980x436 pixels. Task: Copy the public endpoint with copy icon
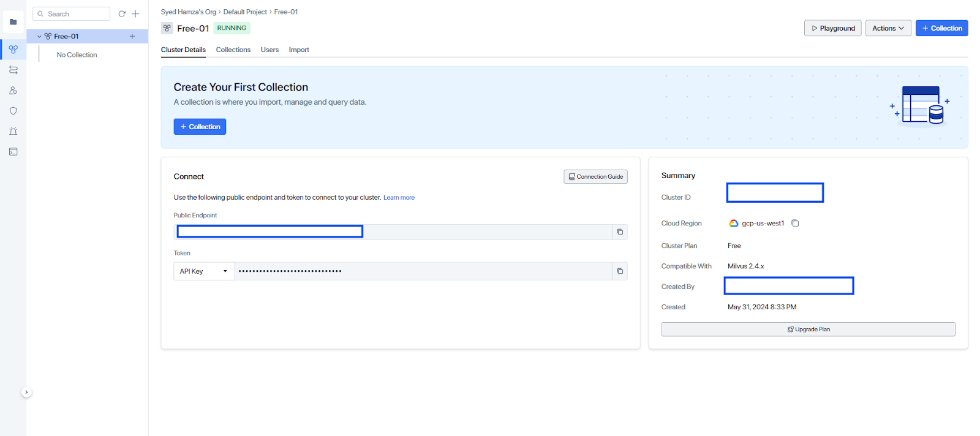pyautogui.click(x=619, y=232)
